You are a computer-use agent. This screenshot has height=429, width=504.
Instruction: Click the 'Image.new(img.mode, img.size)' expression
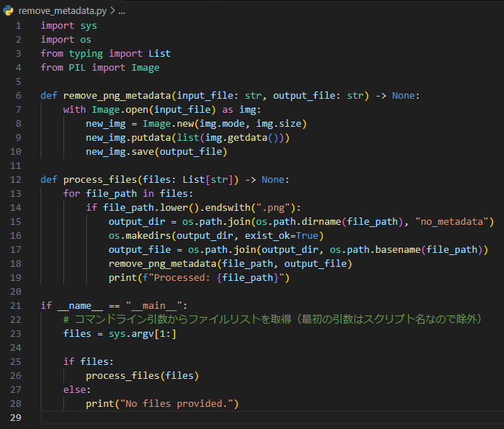pos(225,124)
